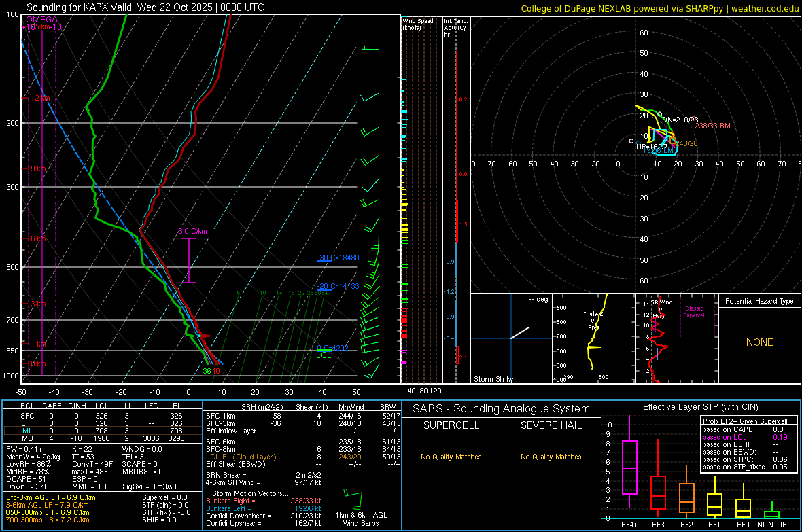This screenshot has height=532, width=802.
Task: Click the '700-500mb LR = 7.2 C/km' line
Action: pos(48,520)
